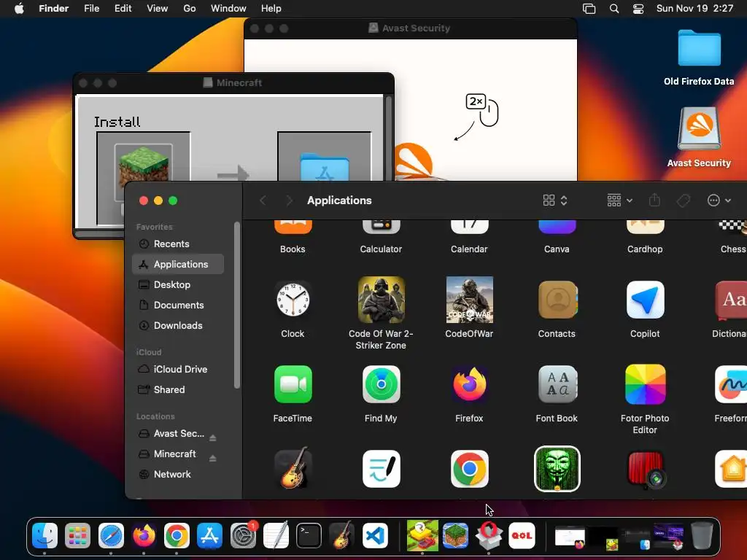
Task: Open Shared in Finder sidebar
Action: [178, 389]
